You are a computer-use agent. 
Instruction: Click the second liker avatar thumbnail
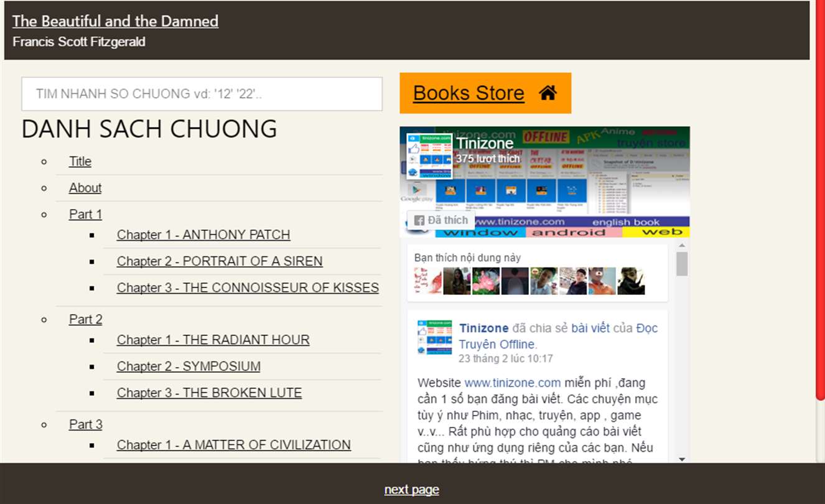[x=457, y=281]
